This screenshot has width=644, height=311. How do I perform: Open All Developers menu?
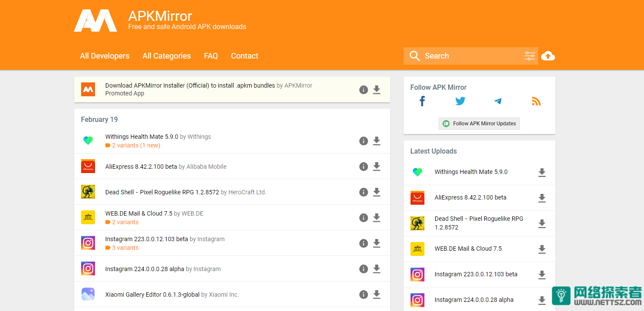click(x=105, y=56)
